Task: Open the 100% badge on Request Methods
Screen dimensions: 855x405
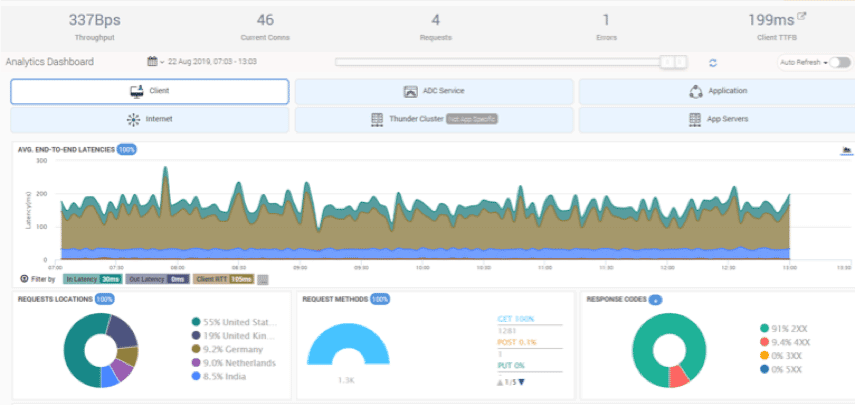Action: [380, 299]
